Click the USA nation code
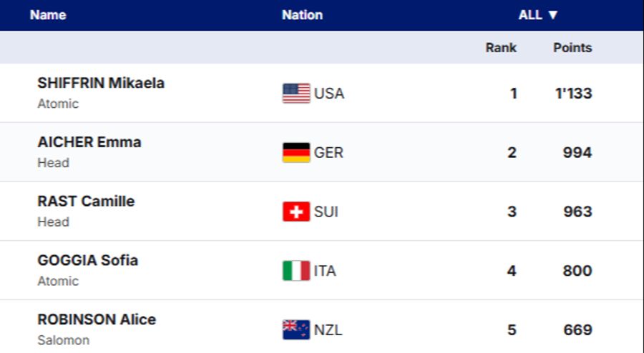 [329, 94]
